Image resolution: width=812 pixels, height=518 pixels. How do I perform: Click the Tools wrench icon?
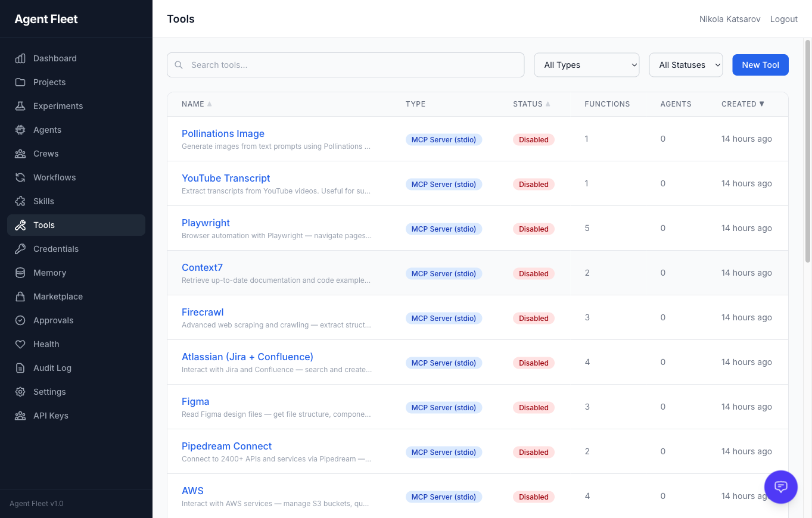coord(20,225)
